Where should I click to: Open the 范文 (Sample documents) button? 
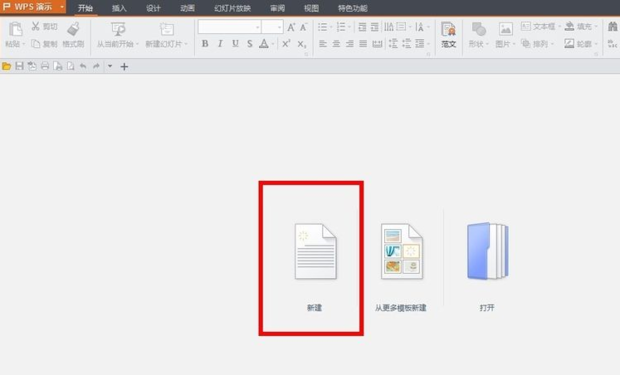(448, 35)
